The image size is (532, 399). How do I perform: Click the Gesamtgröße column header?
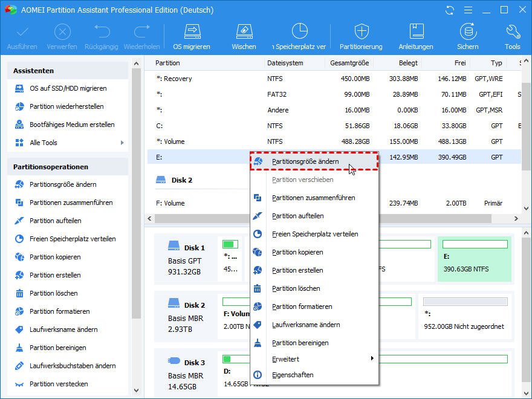(349, 63)
